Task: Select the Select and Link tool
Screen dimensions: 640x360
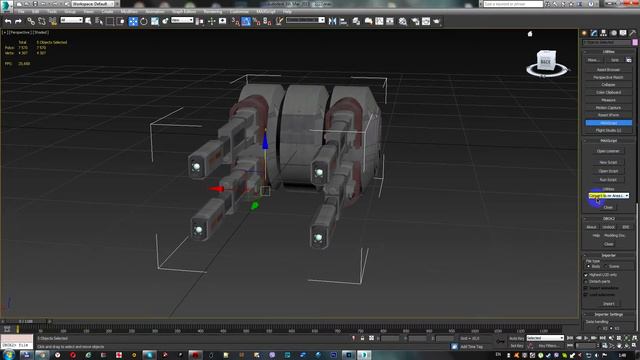Action: (x=31, y=21)
